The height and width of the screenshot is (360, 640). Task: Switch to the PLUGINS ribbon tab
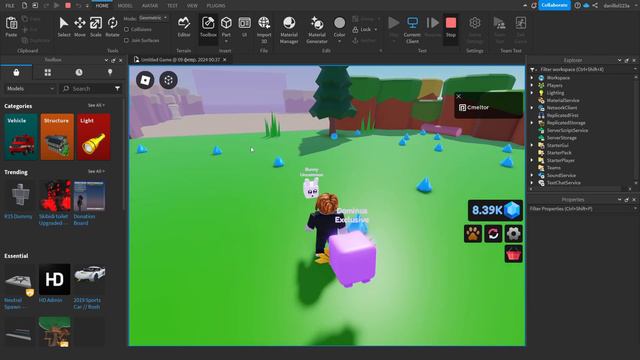click(x=216, y=6)
